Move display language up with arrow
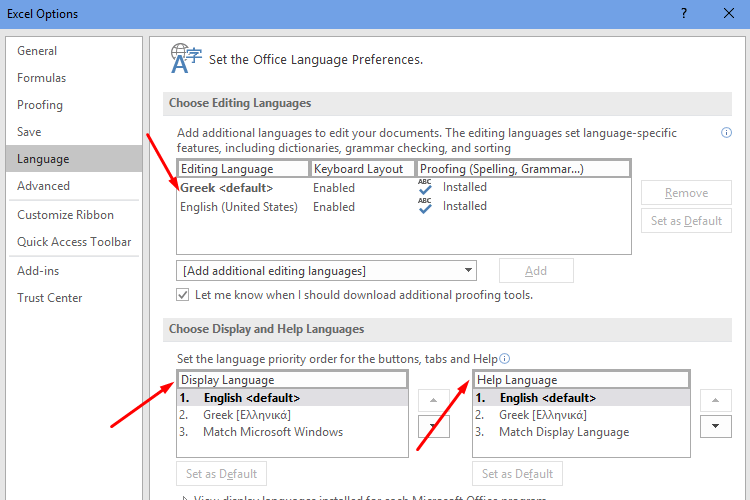Viewport: 750px width, 500px height. pos(433,400)
